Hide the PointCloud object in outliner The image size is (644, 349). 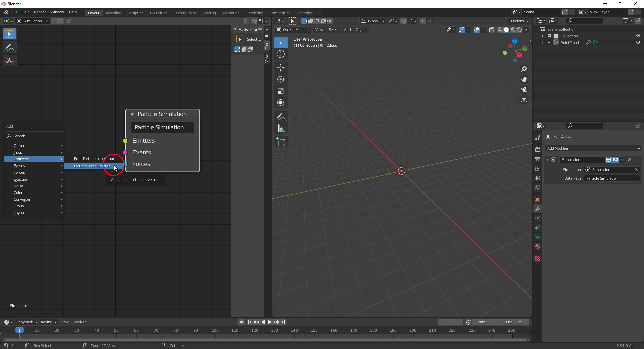(638, 43)
